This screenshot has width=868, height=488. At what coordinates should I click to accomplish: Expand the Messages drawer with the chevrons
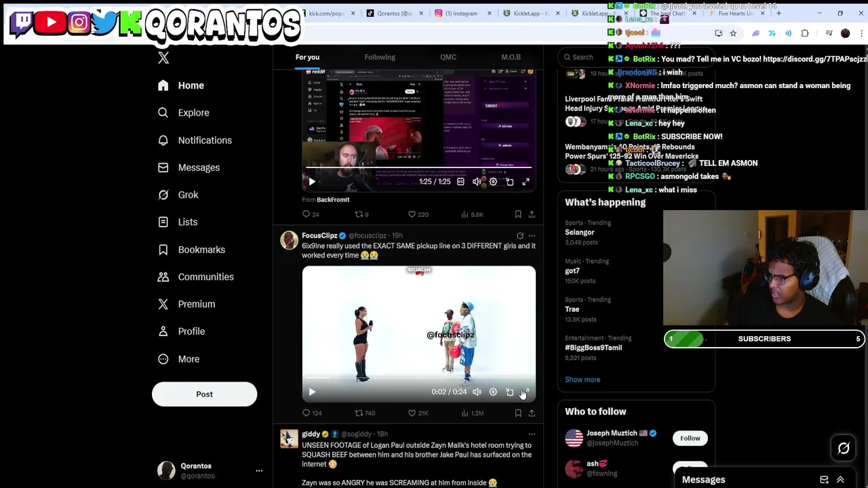click(x=840, y=480)
